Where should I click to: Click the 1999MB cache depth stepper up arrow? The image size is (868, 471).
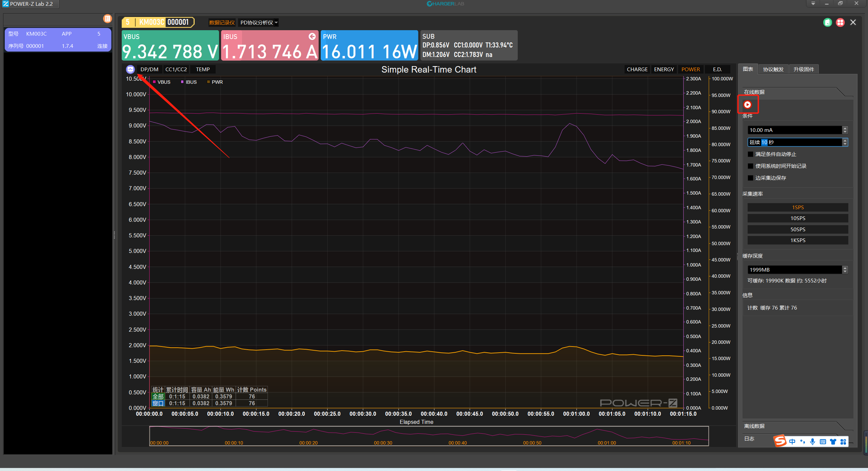(845, 268)
